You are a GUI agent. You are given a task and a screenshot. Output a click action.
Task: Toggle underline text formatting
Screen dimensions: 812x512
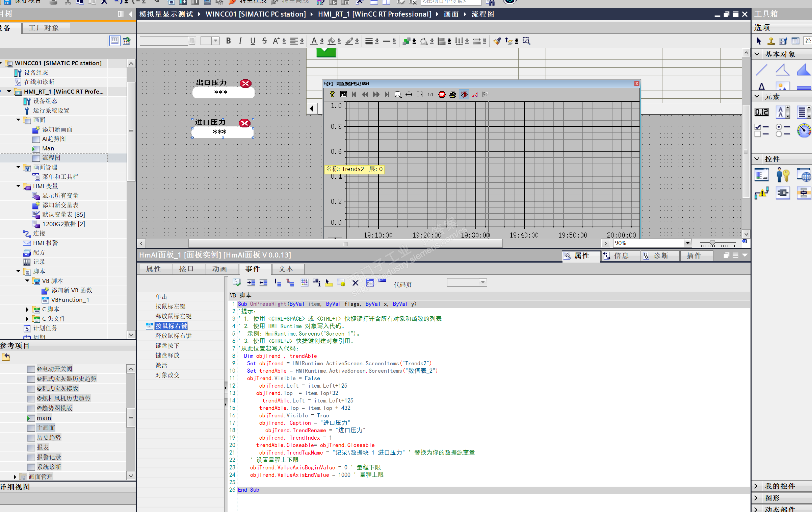252,41
